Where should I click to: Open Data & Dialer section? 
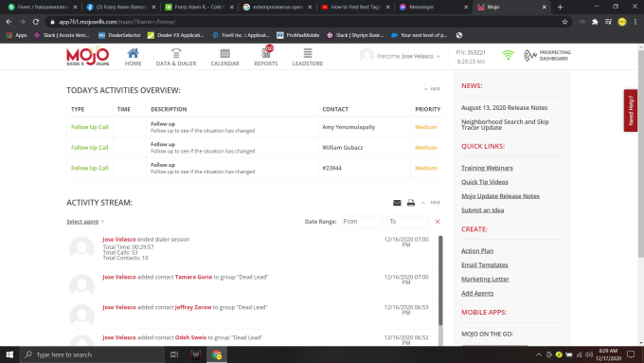176,57
